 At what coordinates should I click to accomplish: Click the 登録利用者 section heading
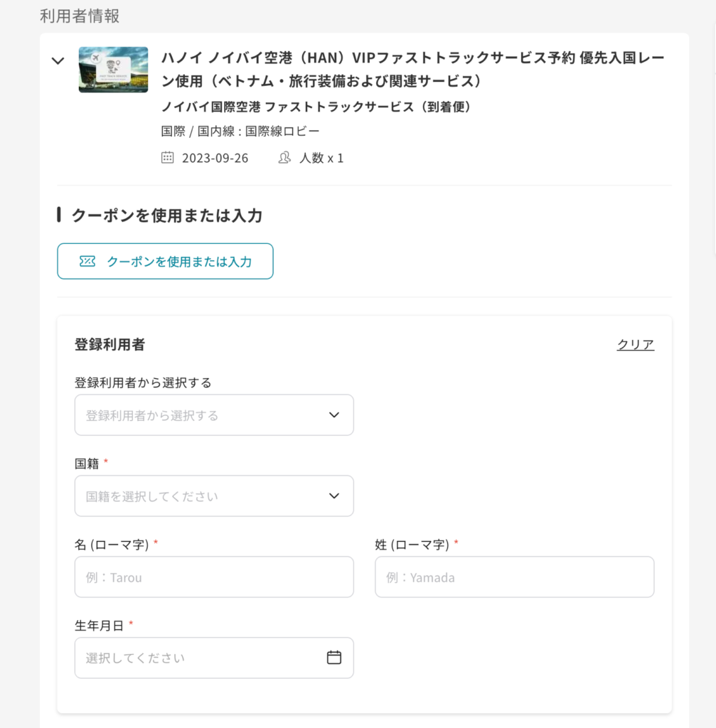tap(110, 345)
